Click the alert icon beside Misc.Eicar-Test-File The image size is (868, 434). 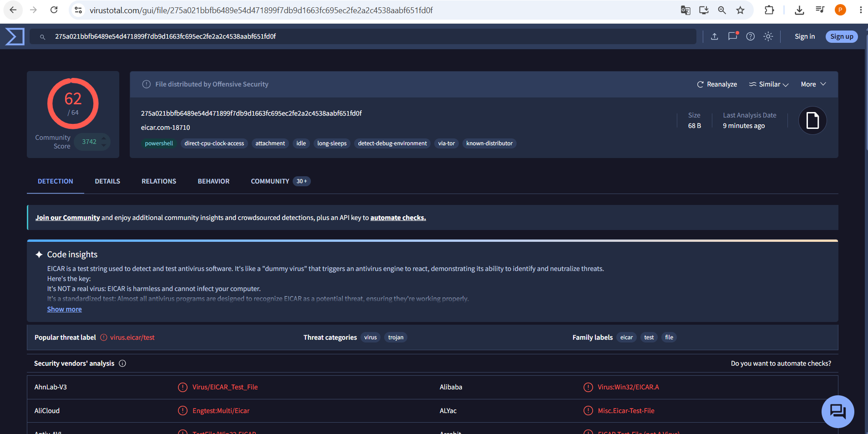(x=588, y=411)
